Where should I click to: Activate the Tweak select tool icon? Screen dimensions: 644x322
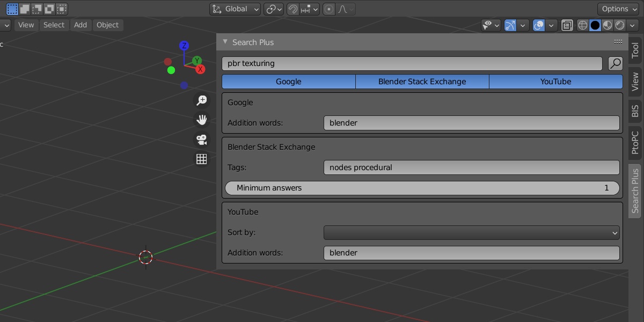pos(12,9)
